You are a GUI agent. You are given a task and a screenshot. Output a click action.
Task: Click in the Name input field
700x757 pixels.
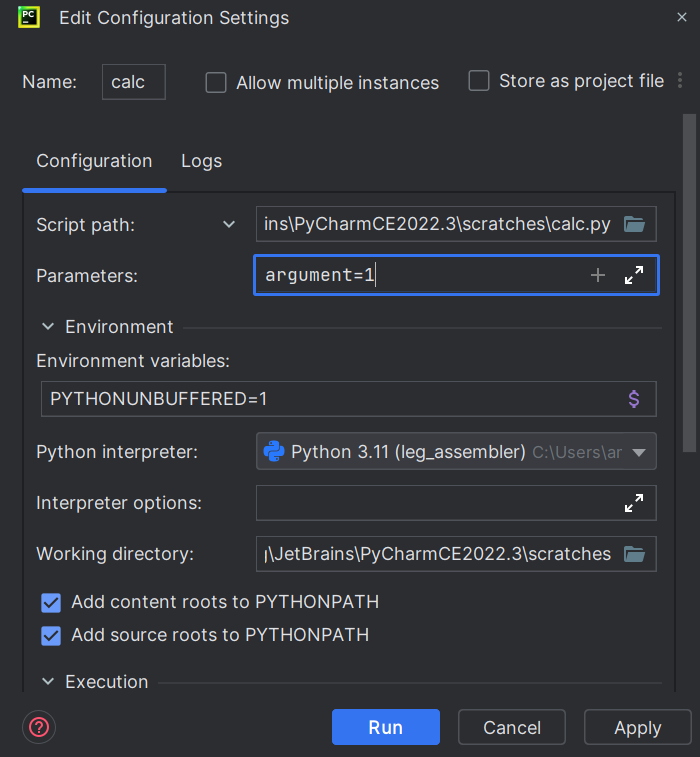(x=133, y=82)
